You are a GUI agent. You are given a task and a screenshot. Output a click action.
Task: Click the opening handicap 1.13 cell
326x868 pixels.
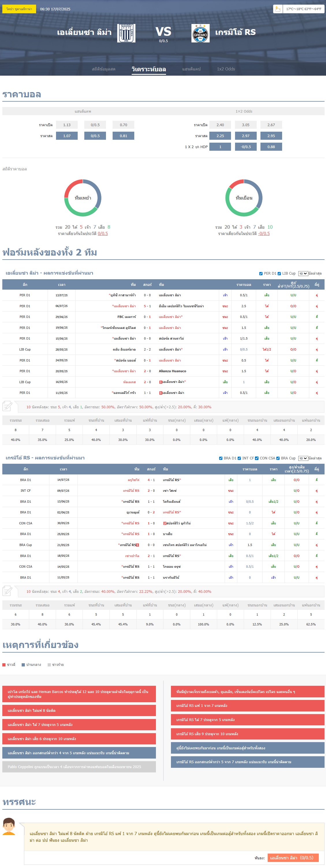67,125
